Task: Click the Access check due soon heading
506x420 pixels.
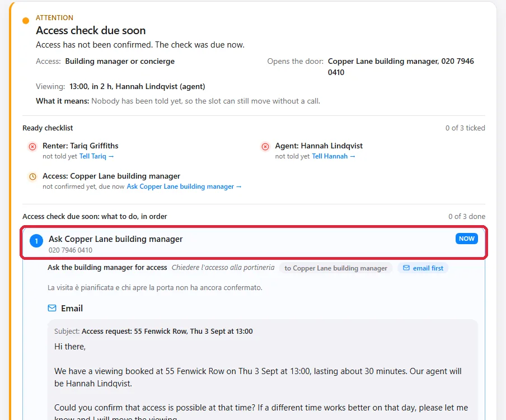Action: (91, 30)
